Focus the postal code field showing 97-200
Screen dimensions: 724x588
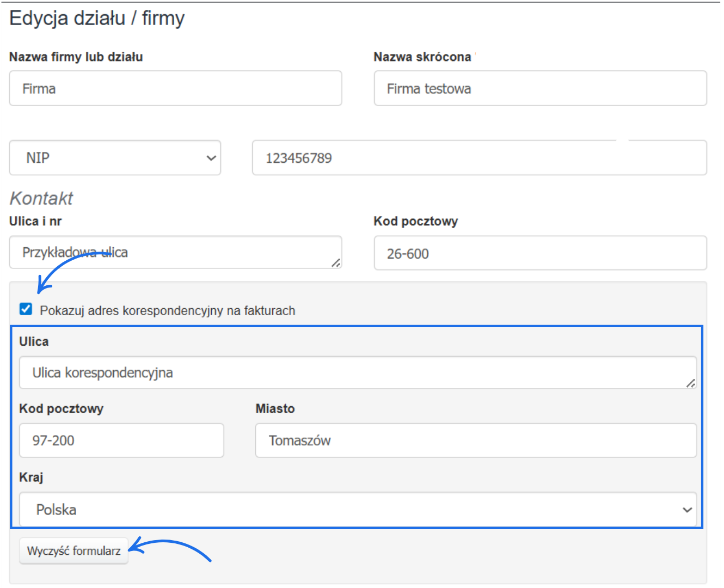[x=121, y=440]
